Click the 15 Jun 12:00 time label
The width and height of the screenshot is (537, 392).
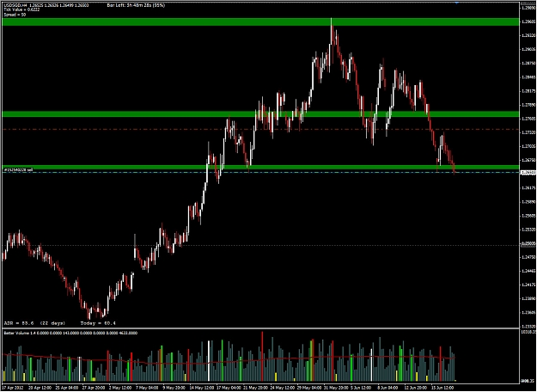point(442,387)
